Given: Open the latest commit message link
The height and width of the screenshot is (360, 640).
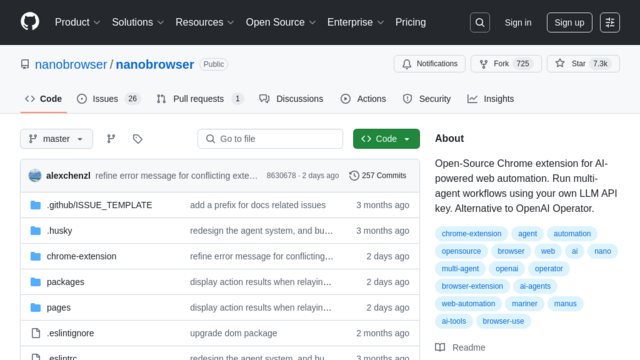Looking at the screenshot, I should [x=176, y=176].
